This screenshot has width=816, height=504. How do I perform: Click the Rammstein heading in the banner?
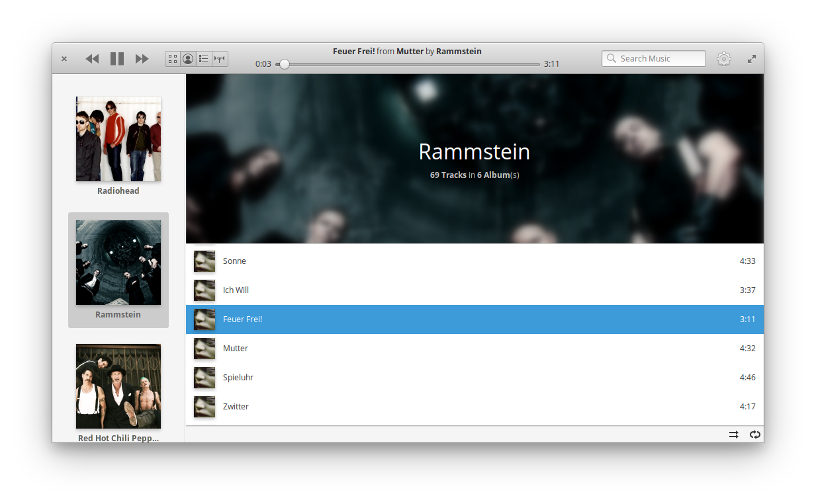click(x=475, y=152)
